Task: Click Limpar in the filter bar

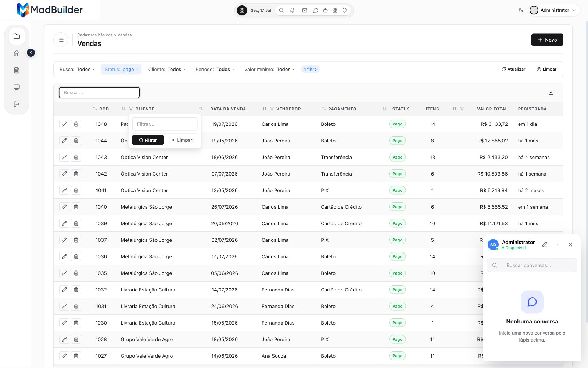Action: pyautogui.click(x=546, y=69)
